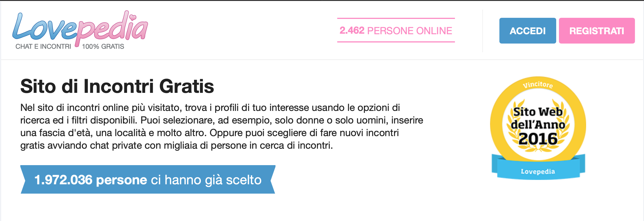The height and width of the screenshot is (221, 644).
Task: Click the 1.972.036 persone banner
Action: [148, 179]
